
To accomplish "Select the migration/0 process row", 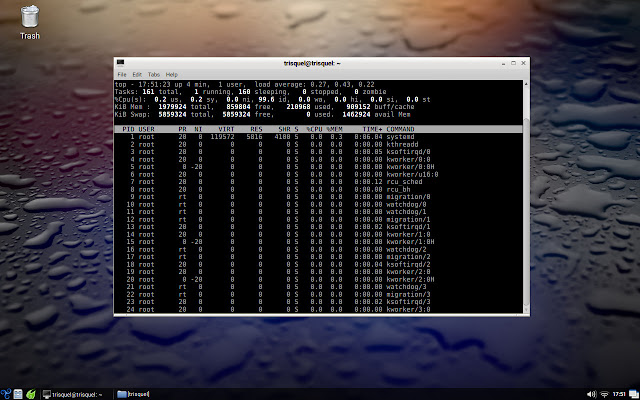I will (x=318, y=197).
